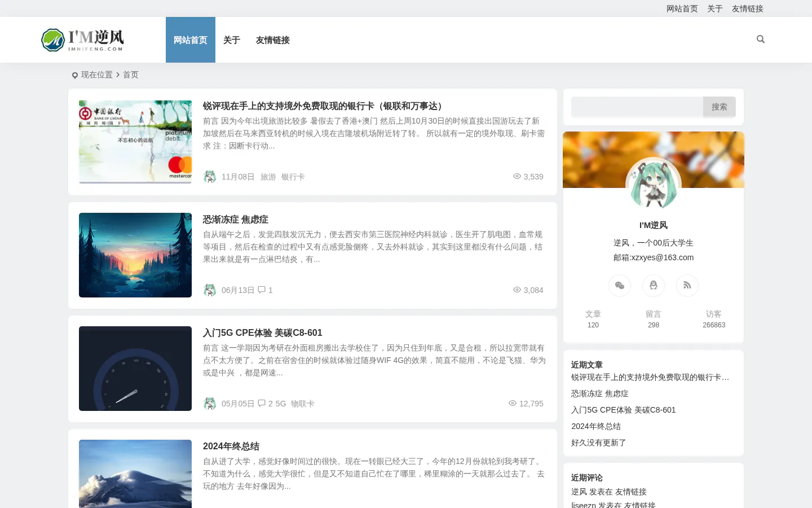Open 入门5G CPE体验 in 近期文章 list
The height and width of the screenshot is (508, 812).
(x=624, y=410)
